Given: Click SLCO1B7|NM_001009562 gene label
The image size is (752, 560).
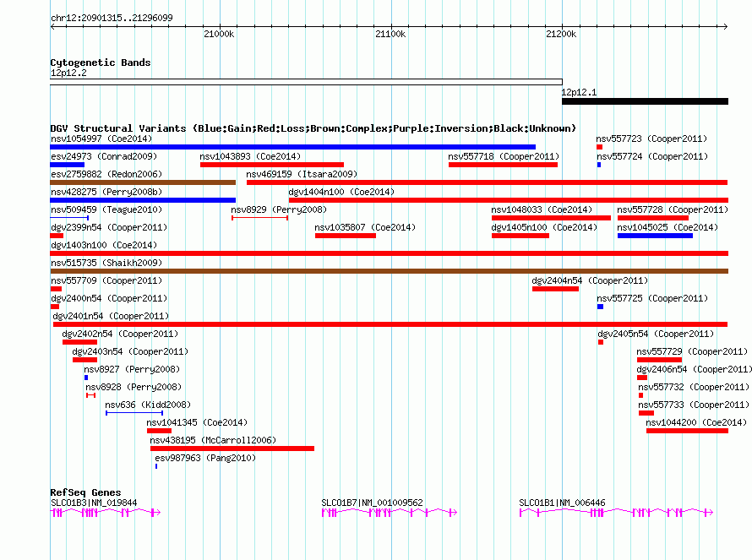Looking at the screenshot, I should 372,503.
